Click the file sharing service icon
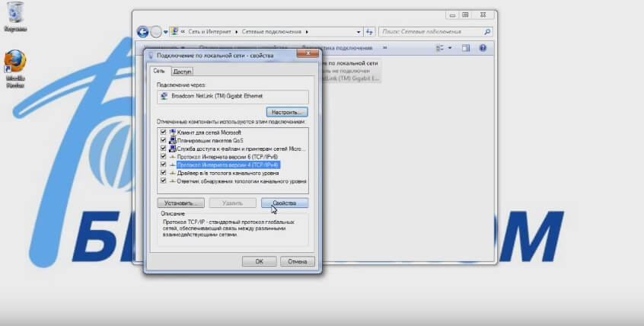The image size is (644, 326). pos(173,149)
